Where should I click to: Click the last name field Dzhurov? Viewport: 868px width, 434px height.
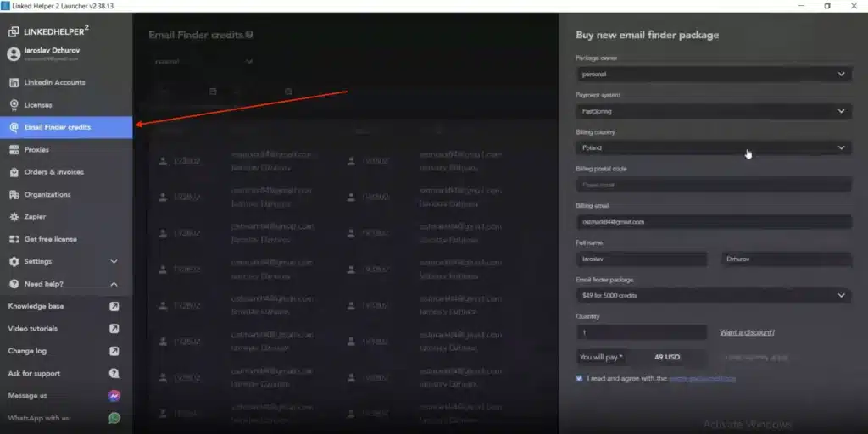pyautogui.click(x=786, y=259)
